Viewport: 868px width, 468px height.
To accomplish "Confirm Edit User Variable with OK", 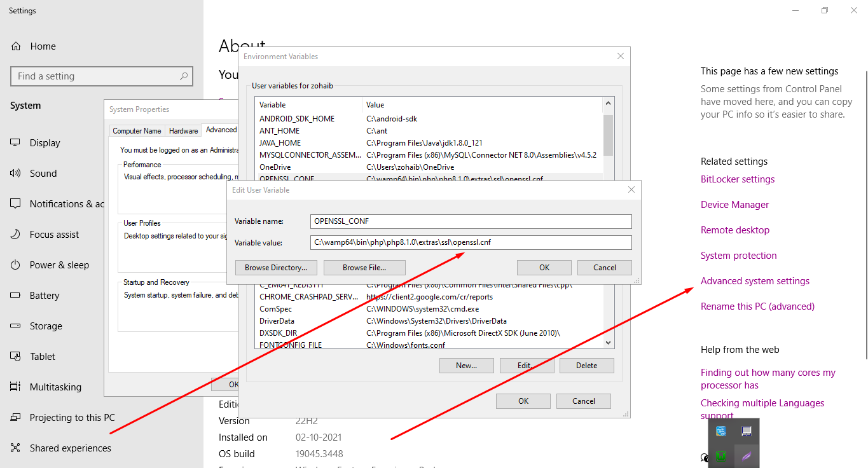I will (544, 268).
